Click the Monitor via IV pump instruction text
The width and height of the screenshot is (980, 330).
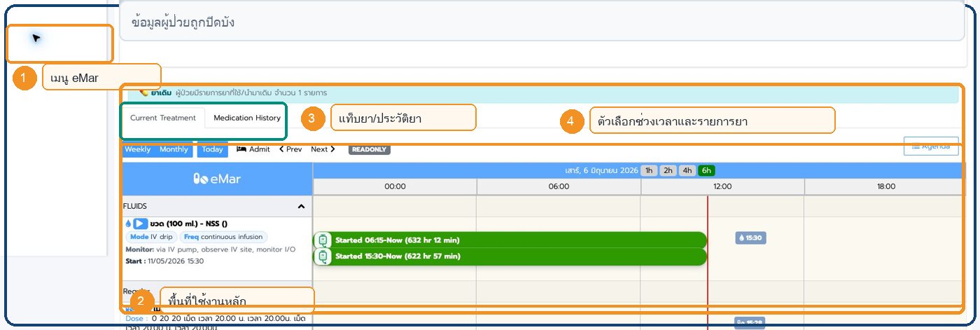pyautogui.click(x=210, y=249)
